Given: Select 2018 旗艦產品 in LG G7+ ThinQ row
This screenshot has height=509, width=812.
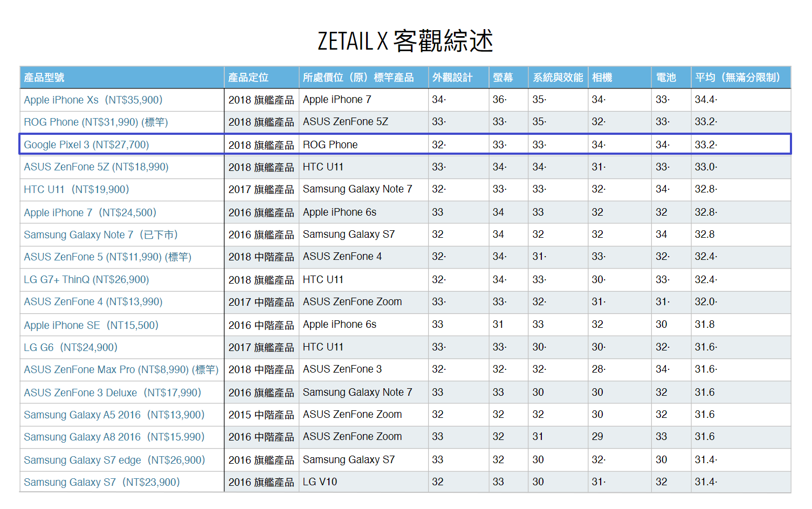Looking at the screenshot, I should pos(261,280).
